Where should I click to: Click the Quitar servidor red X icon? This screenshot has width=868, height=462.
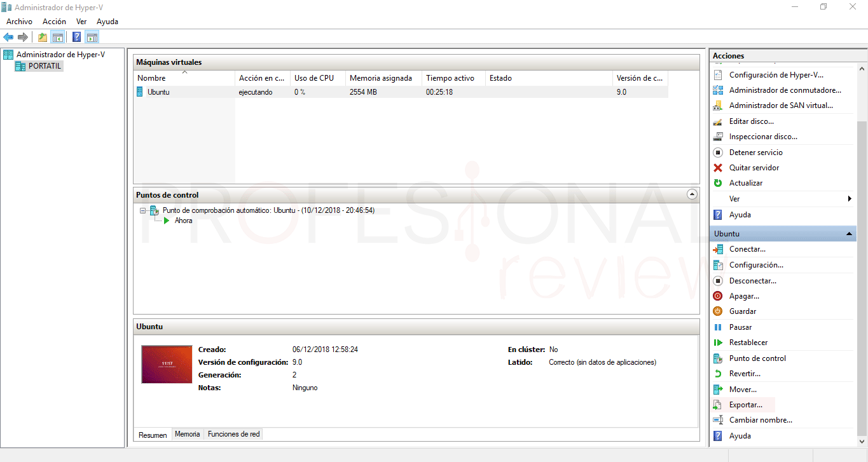point(718,168)
